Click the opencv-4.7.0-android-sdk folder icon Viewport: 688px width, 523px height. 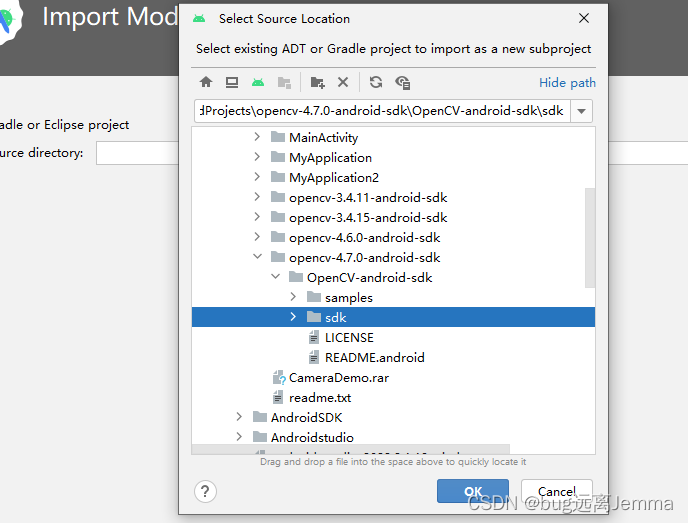[x=278, y=257]
